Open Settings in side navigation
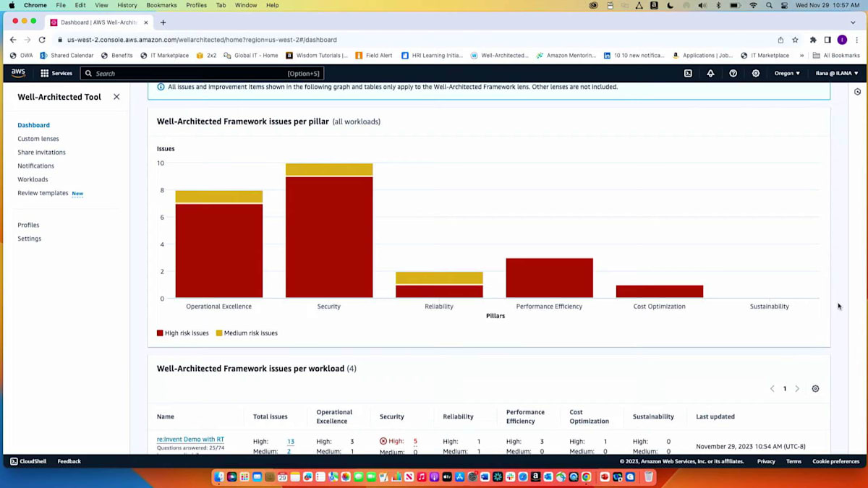The width and height of the screenshot is (868, 488). pyautogui.click(x=29, y=239)
